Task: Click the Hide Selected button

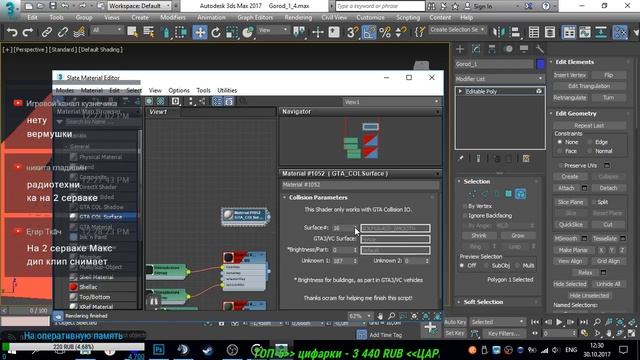Action: [x=569, y=284]
